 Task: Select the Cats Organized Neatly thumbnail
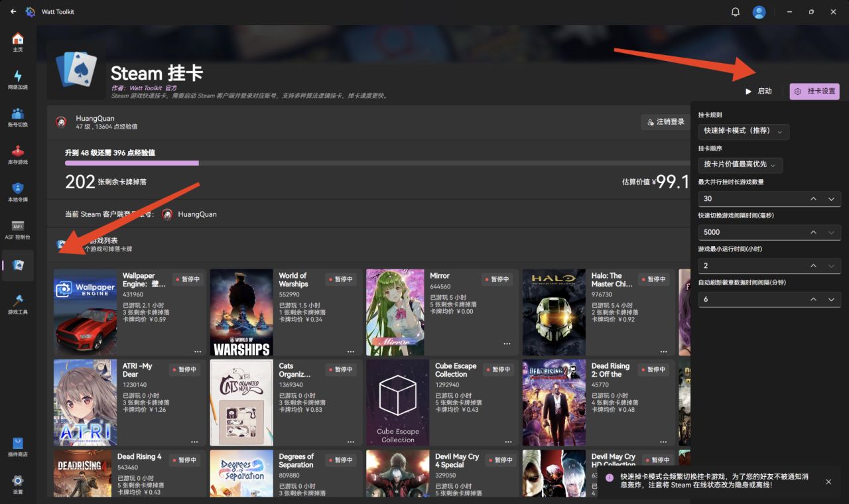(x=241, y=403)
